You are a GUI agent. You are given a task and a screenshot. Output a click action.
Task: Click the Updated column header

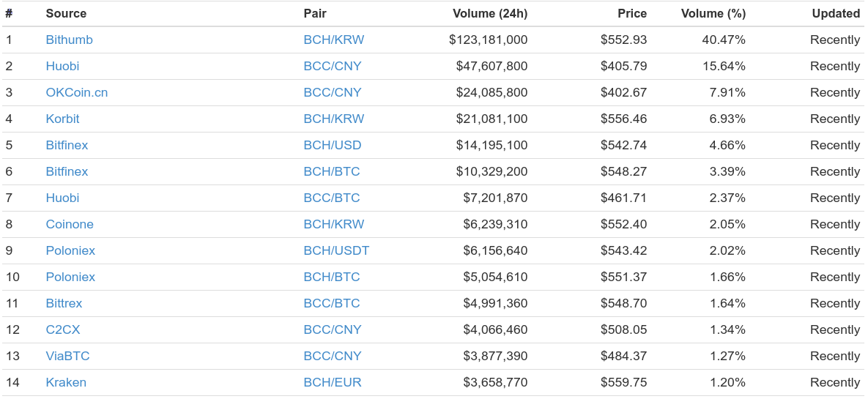[x=836, y=14]
